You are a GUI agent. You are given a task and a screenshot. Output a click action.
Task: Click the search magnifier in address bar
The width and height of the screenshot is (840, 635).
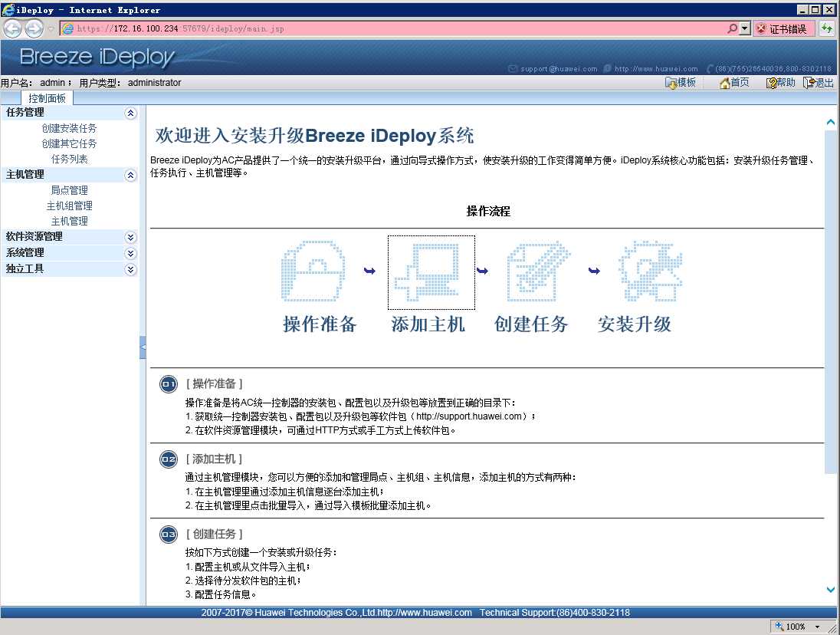coord(733,28)
